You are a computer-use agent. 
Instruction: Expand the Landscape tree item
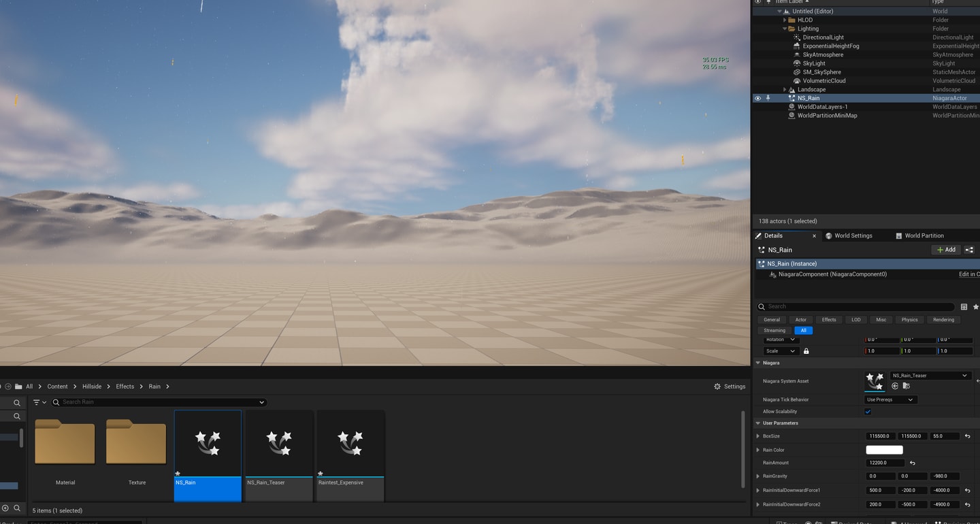[x=785, y=89]
